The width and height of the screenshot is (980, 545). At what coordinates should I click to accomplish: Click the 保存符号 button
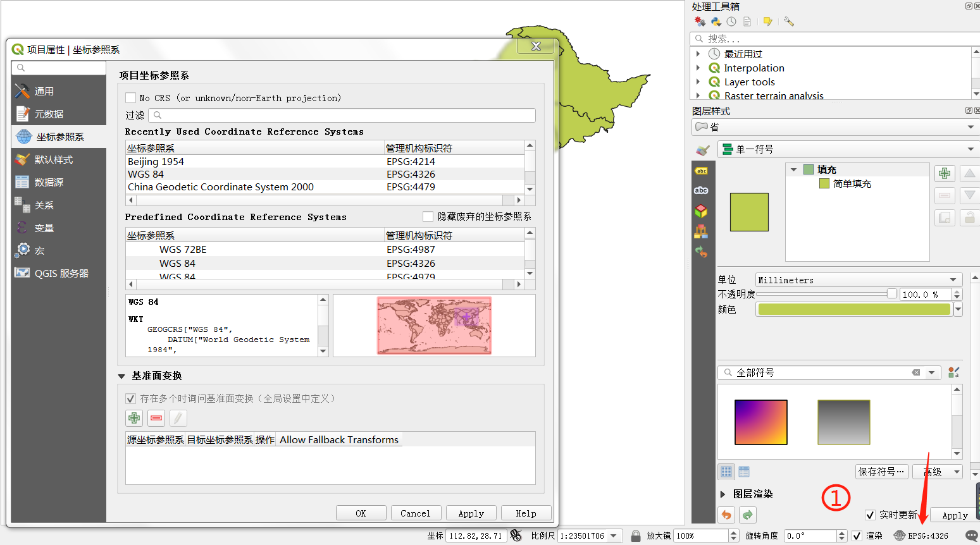(881, 472)
